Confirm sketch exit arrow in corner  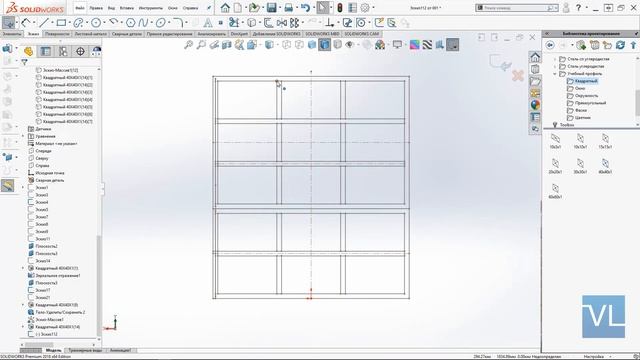point(500,62)
